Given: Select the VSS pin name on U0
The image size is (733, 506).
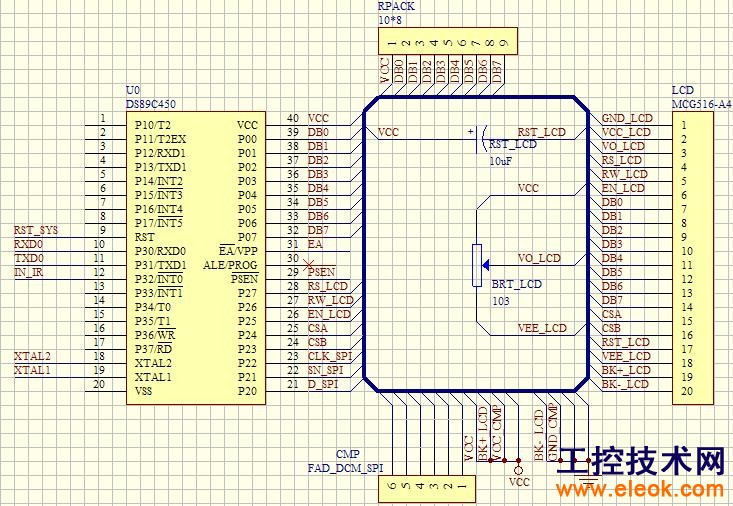Looking at the screenshot, I should [143, 391].
